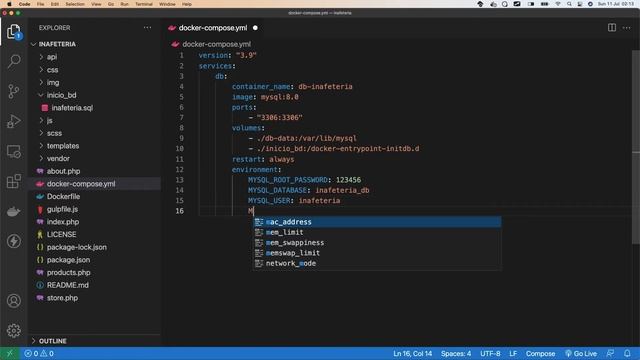Change encoding via UTF-8 status entry
Screen dimensions: 640x360
tap(490, 353)
